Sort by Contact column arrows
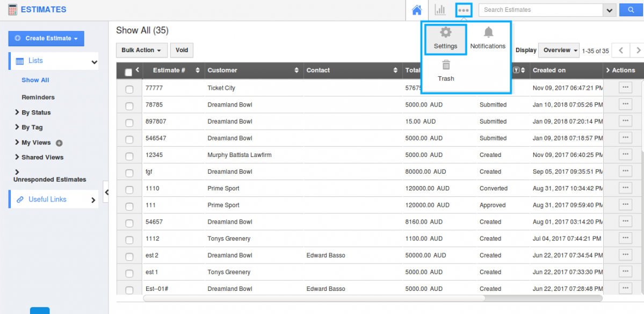This screenshot has height=314, width=644. [x=395, y=70]
